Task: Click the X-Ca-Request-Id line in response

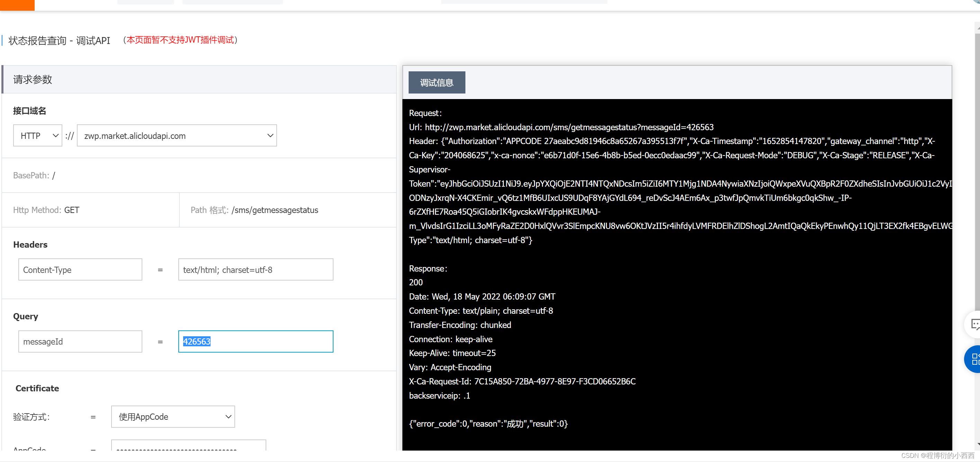Action: coord(522,381)
